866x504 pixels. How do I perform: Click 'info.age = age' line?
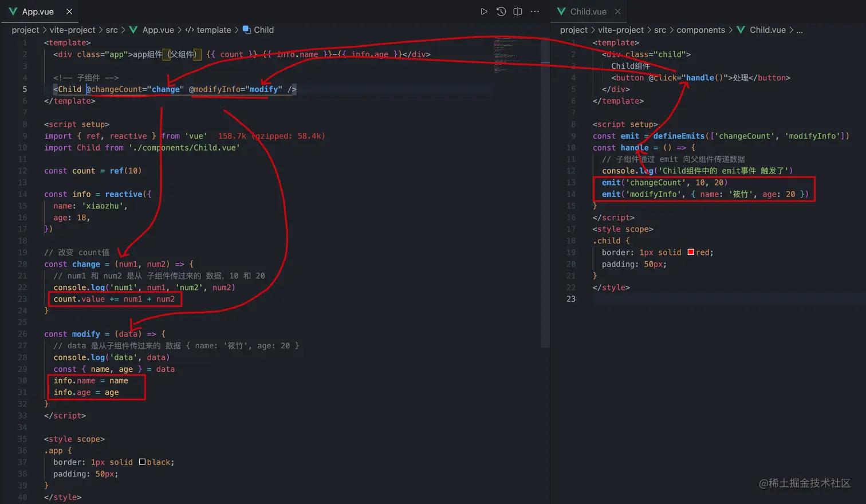click(x=86, y=392)
